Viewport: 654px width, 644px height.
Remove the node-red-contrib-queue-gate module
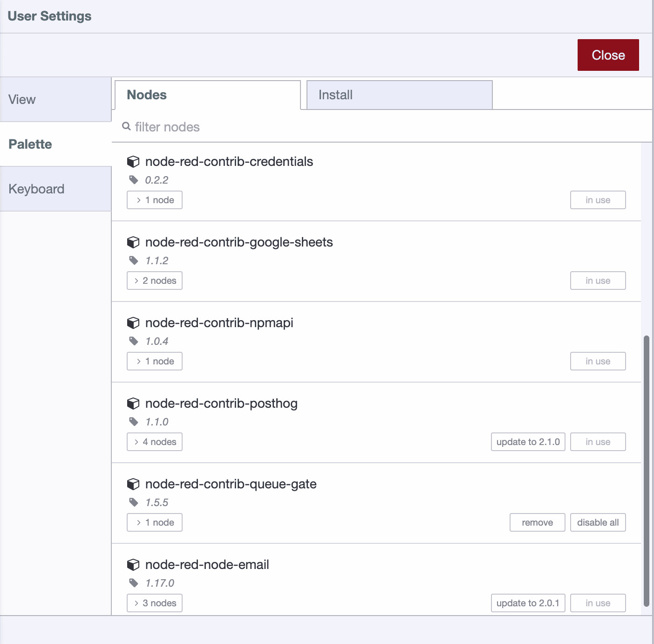tap(537, 522)
